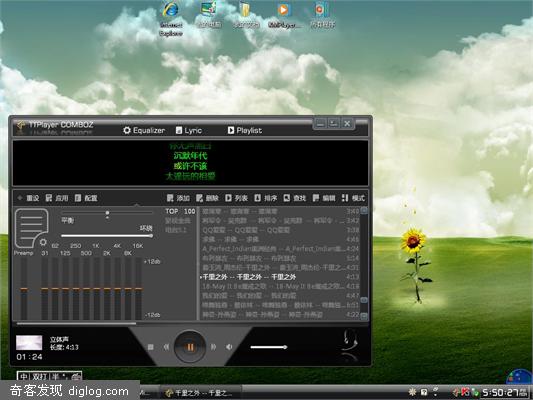533x400 pixels.
Task: Open the Lyric panel tab
Action: (x=189, y=131)
